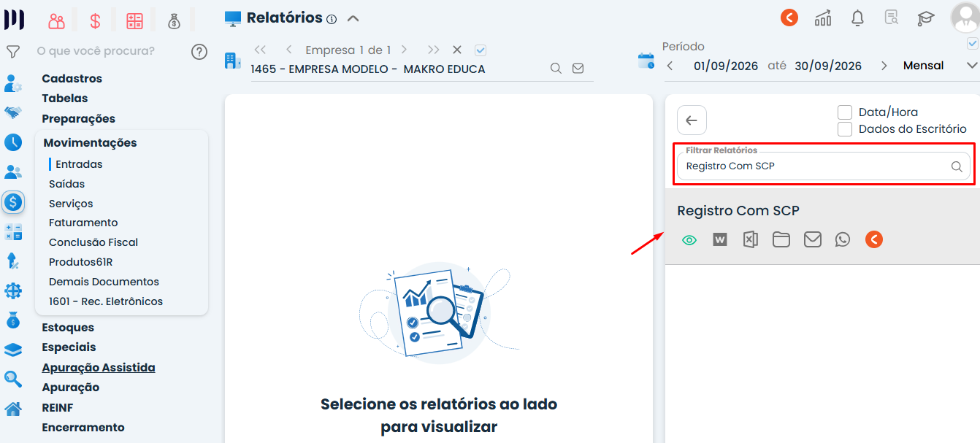Click the 'O que você procura?' search box
This screenshot has width=980, height=443.
tap(96, 51)
